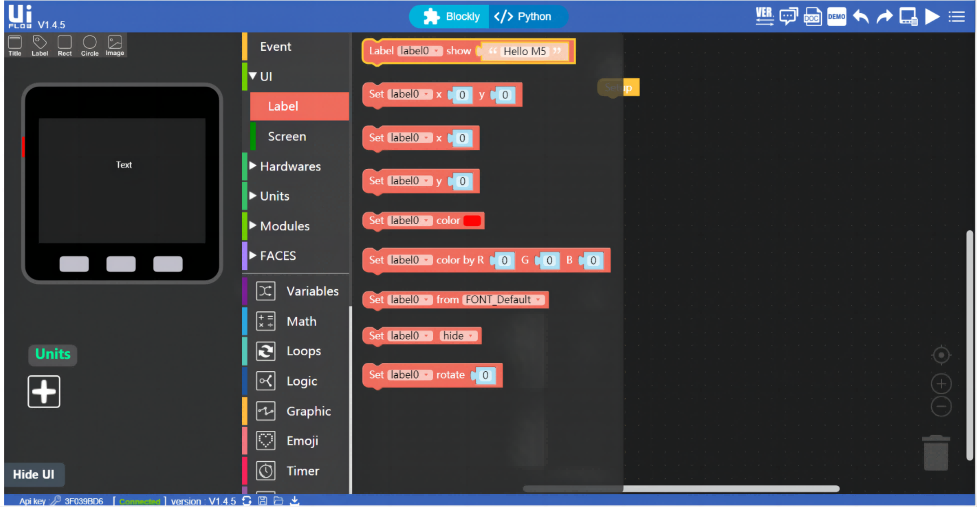Image resolution: width=977 pixels, height=507 pixels.
Task: Open the Loops category
Action: [297, 351]
